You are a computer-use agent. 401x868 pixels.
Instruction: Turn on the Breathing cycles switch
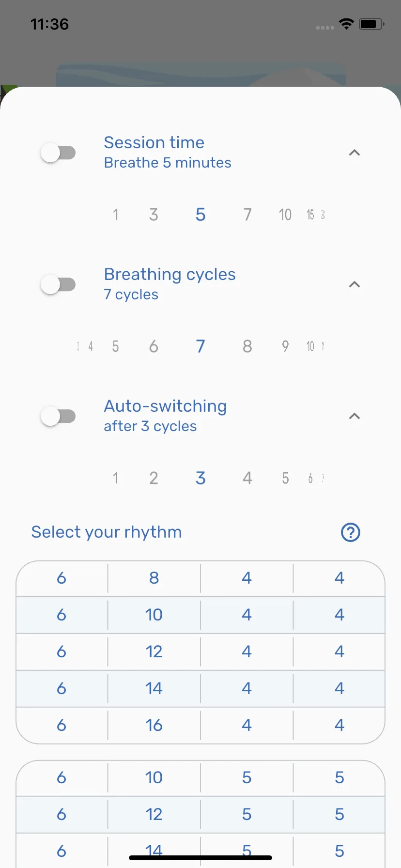tap(58, 285)
